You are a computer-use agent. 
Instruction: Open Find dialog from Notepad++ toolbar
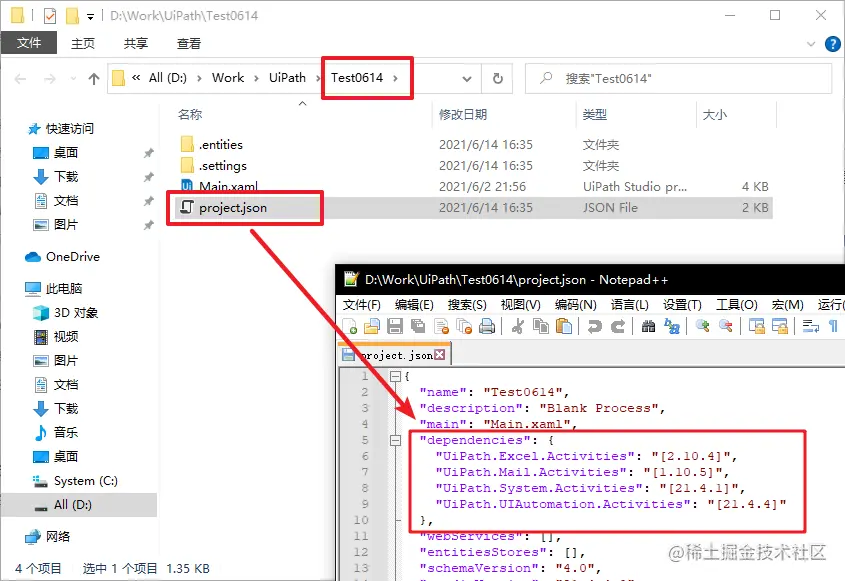[x=648, y=326]
